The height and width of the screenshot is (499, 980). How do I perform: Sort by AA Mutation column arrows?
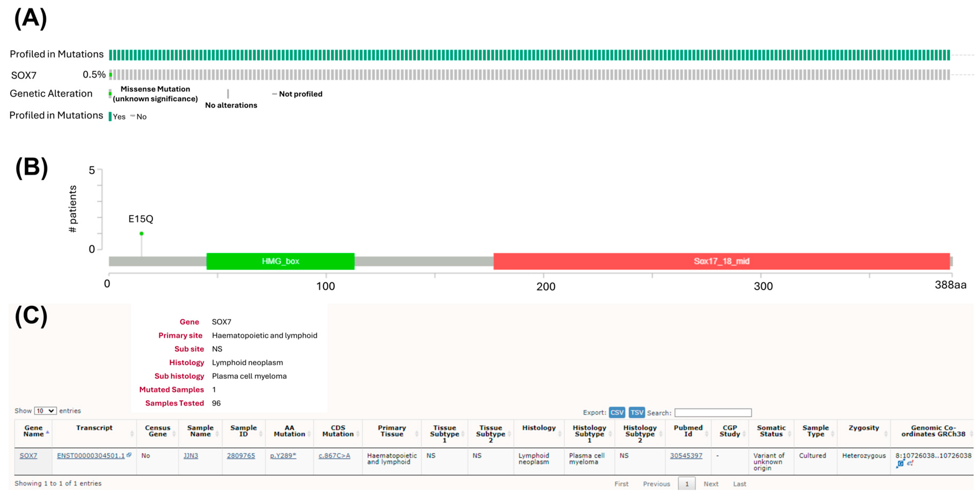click(309, 434)
